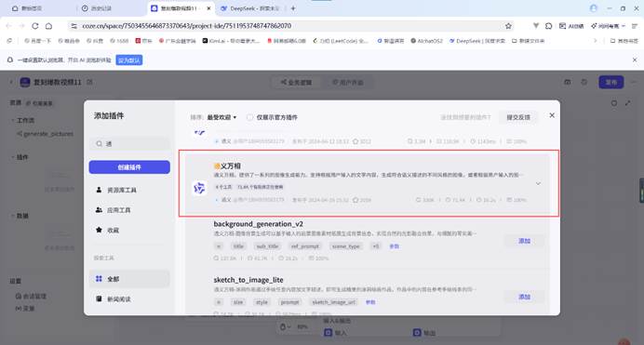Click the 义万相 plugin title
The image size is (644, 345).
pos(227,166)
